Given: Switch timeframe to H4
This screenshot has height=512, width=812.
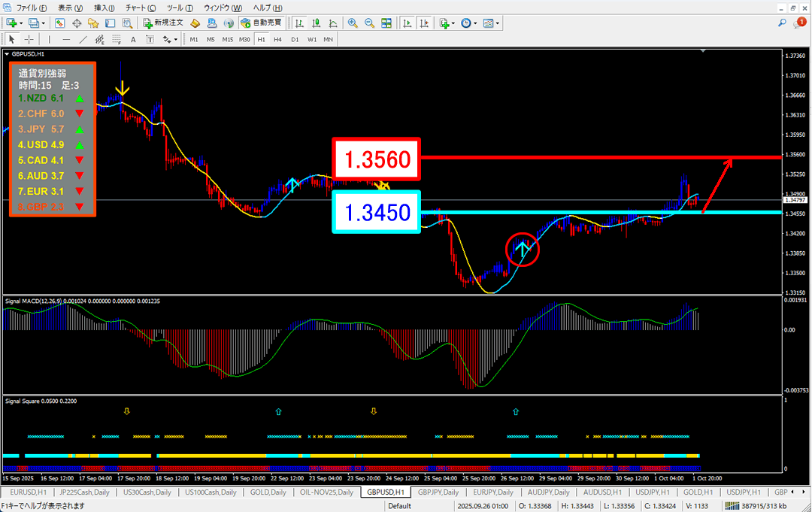Looking at the screenshot, I should point(277,39).
